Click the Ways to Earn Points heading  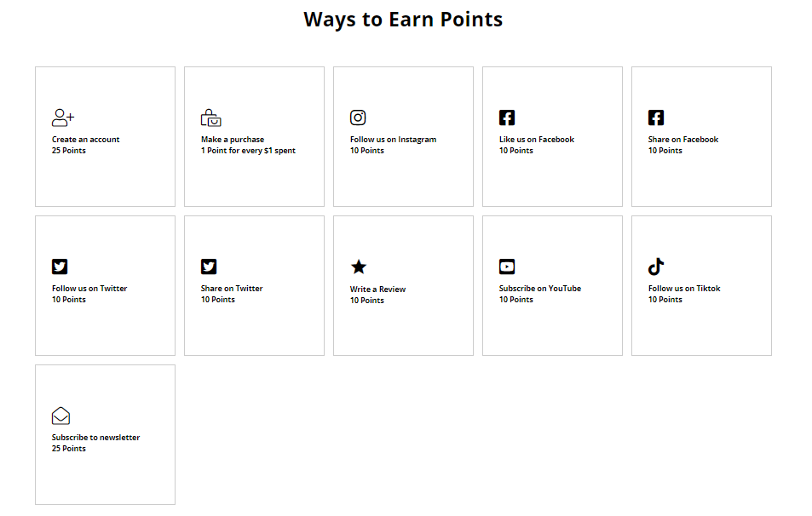[403, 20]
